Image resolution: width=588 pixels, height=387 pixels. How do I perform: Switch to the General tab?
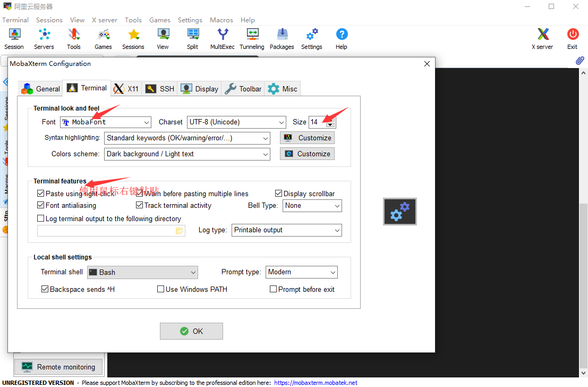pyautogui.click(x=40, y=89)
